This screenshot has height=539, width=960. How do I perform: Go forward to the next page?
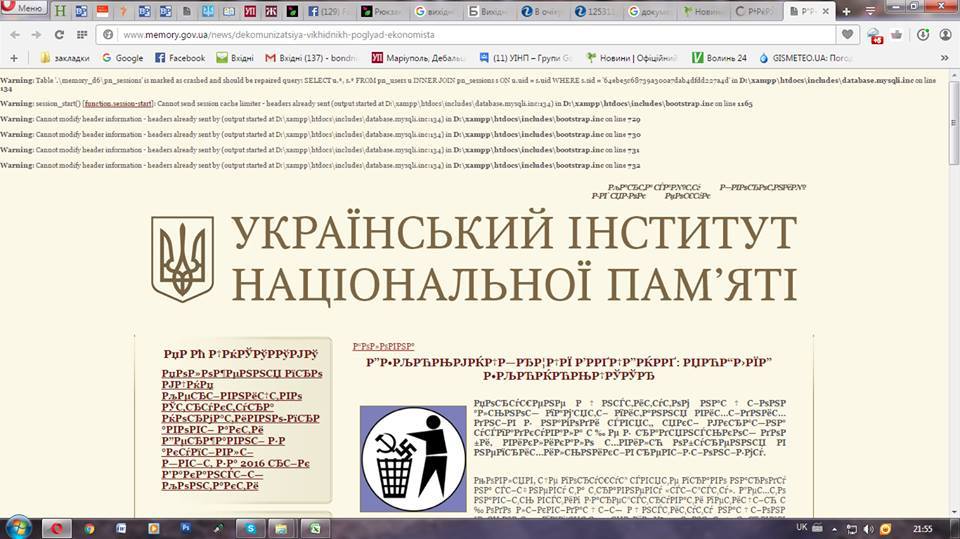click(x=37, y=35)
